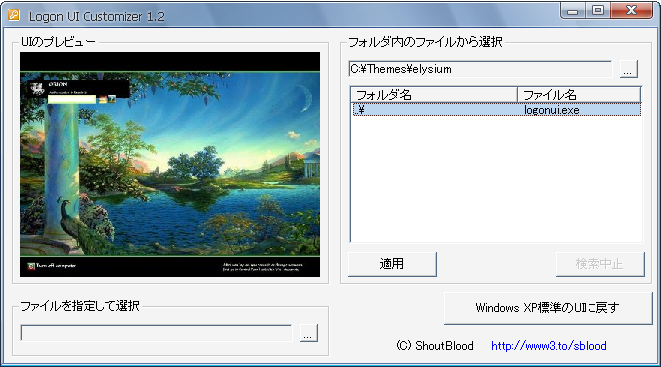Click the 検索中止 button
This screenshot has width=661, height=367.
tap(600, 264)
